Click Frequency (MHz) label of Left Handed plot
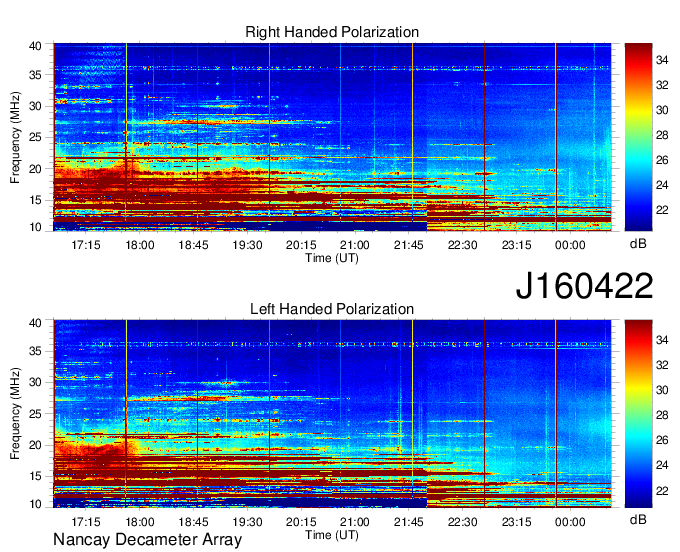 (x=15, y=414)
